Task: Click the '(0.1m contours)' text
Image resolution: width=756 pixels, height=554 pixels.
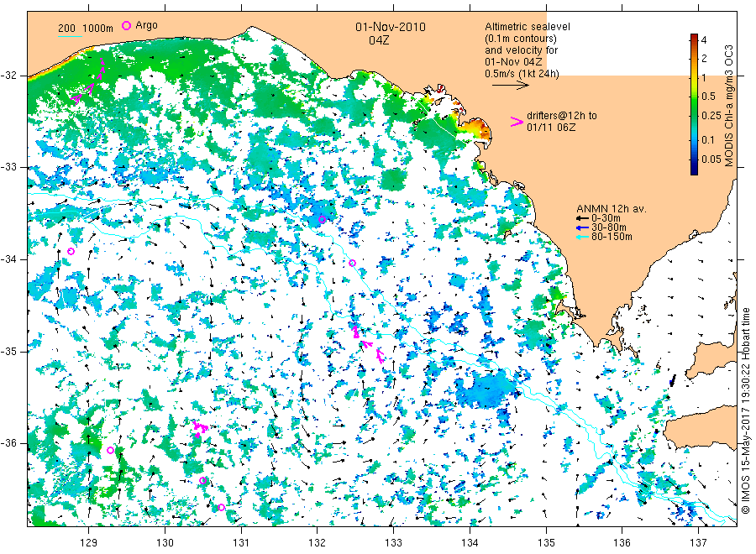Action: tap(521, 39)
